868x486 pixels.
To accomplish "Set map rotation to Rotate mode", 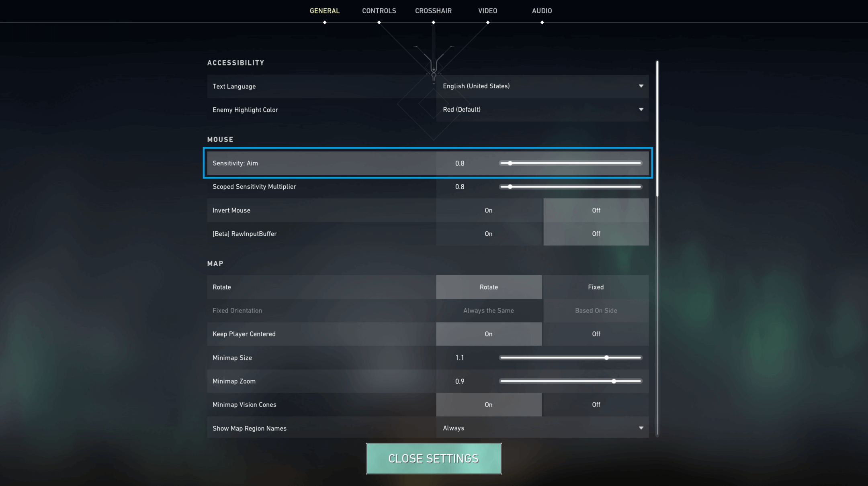I will (x=489, y=286).
